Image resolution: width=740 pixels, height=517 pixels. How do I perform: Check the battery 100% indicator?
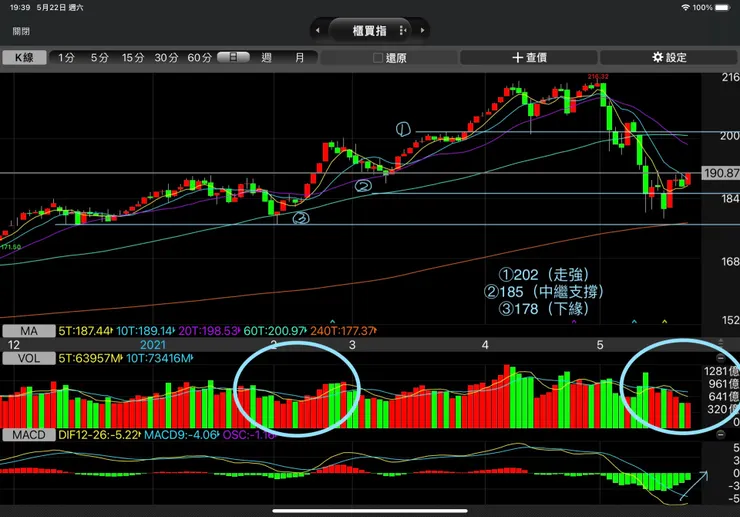pos(711,8)
